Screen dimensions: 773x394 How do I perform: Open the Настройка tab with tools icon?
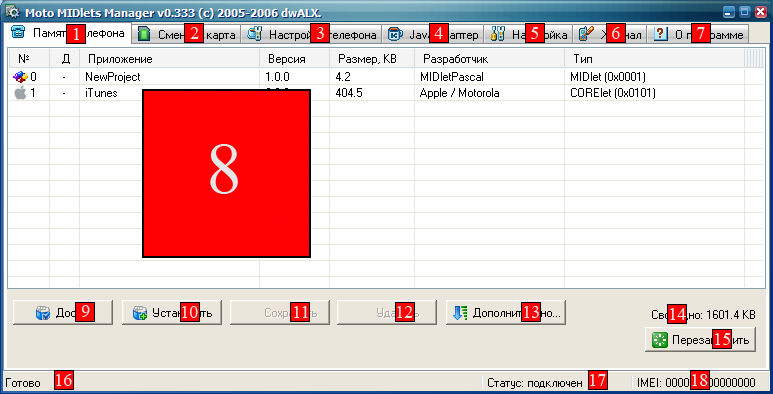528,35
